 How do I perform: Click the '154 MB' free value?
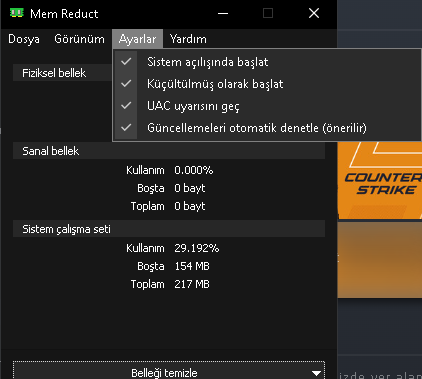tap(192, 266)
